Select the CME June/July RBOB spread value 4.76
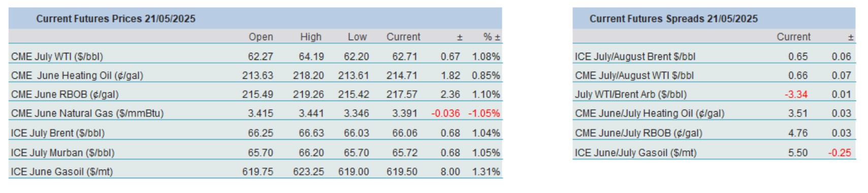 798,133
